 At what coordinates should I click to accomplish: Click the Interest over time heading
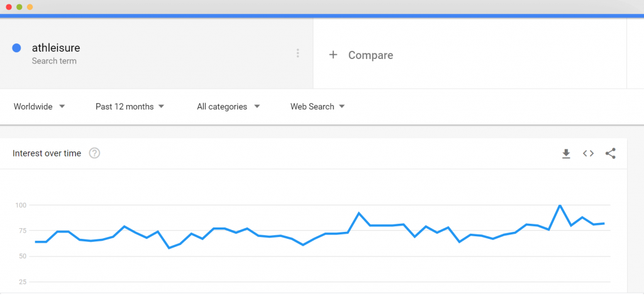pos(47,153)
